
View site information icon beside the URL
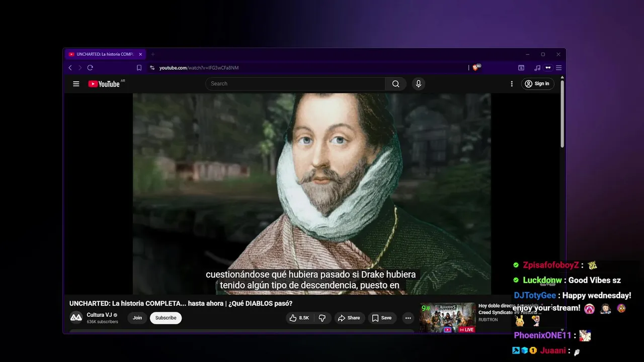click(152, 68)
